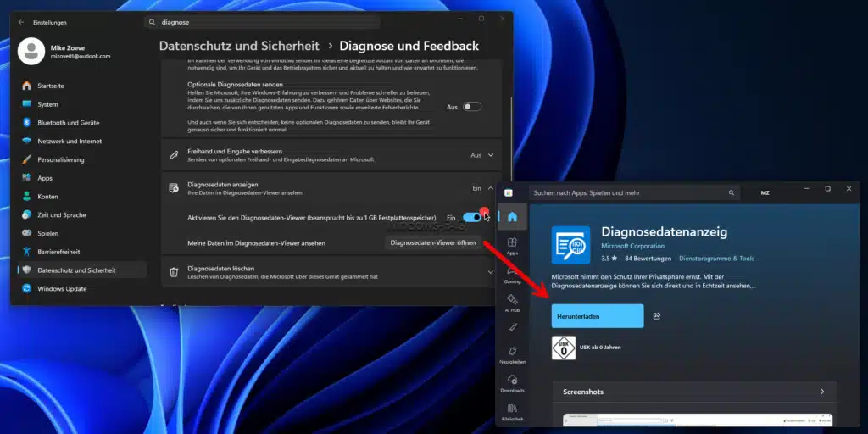Click the Settings search field with diagnose
The image size is (868, 434).
coord(263,22)
